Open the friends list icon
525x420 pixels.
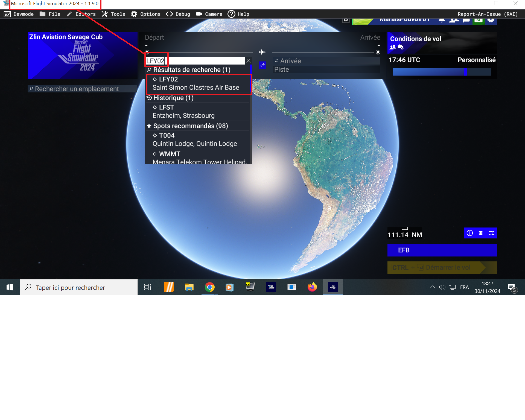454,21
